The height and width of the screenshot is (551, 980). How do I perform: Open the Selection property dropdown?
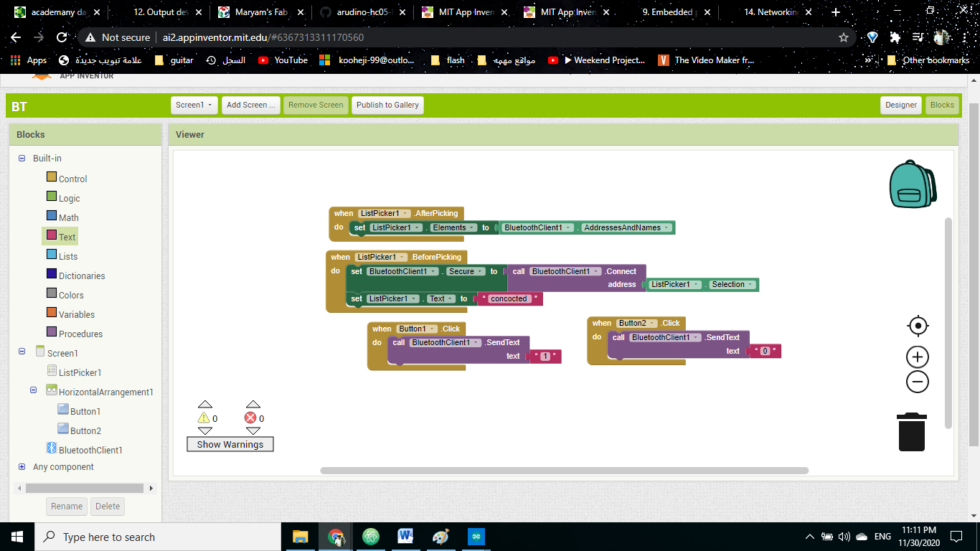click(x=732, y=285)
